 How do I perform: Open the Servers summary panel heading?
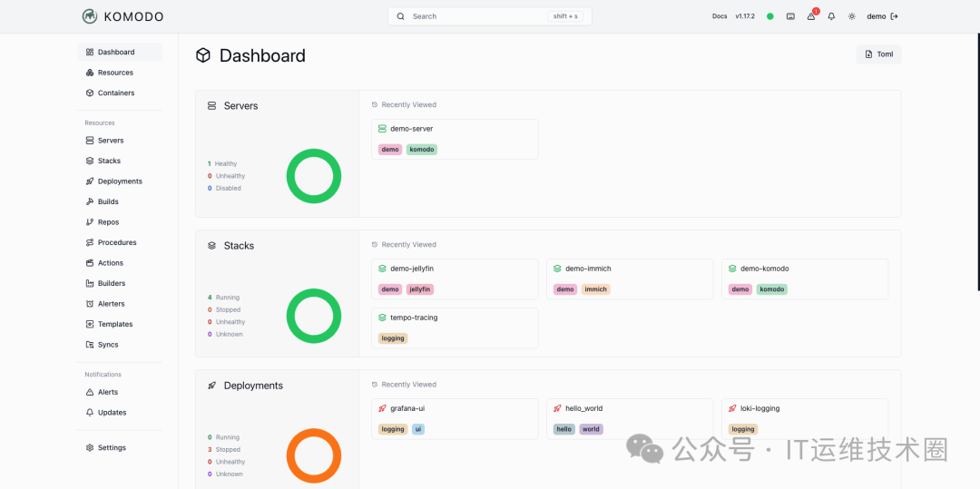coord(240,106)
